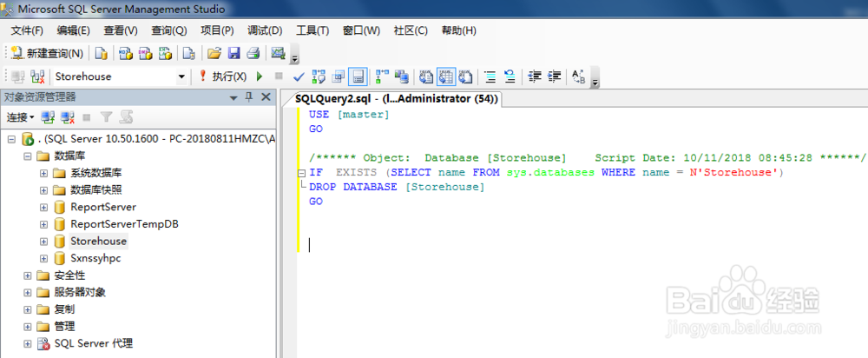This screenshot has width=868, height=358.
Task: Click Design Query in Editor icon
Action: pos(338,76)
